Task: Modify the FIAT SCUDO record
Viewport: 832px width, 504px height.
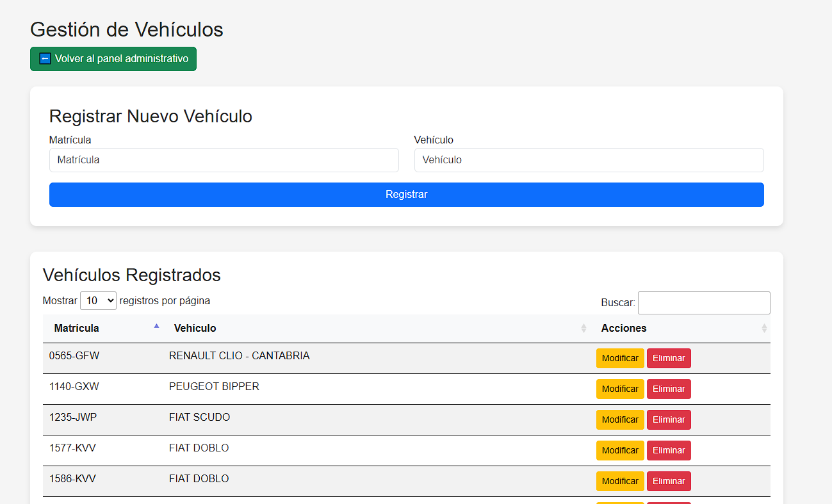Action: pyautogui.click(x=619, y=420)
